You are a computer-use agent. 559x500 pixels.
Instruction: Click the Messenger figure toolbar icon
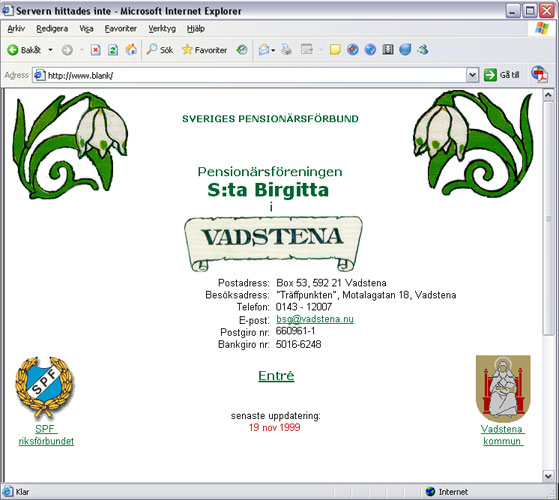(x=423, y=50)
